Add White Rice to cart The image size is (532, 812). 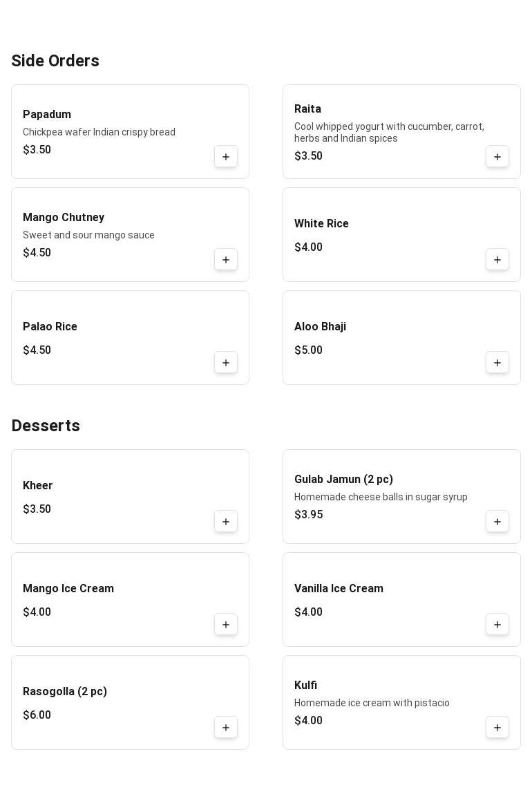pyautogui.click(x=497, y=260)
